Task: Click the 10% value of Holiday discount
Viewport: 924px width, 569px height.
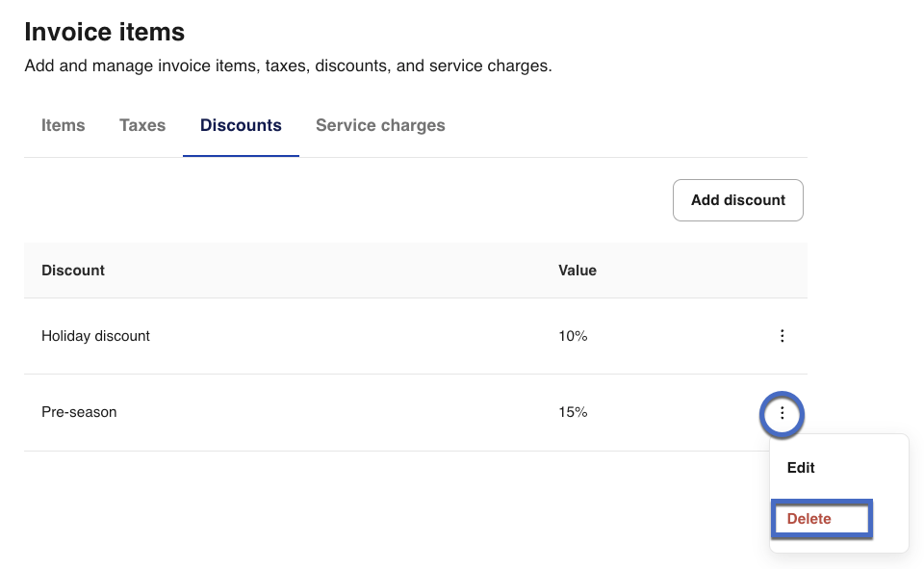Action: click(x=573, y=336)
